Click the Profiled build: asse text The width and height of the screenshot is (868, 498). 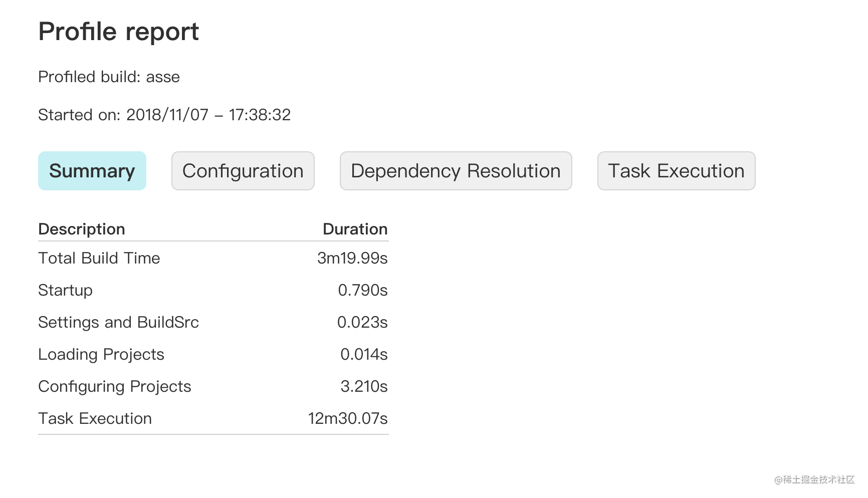click(x=109, y=77)
